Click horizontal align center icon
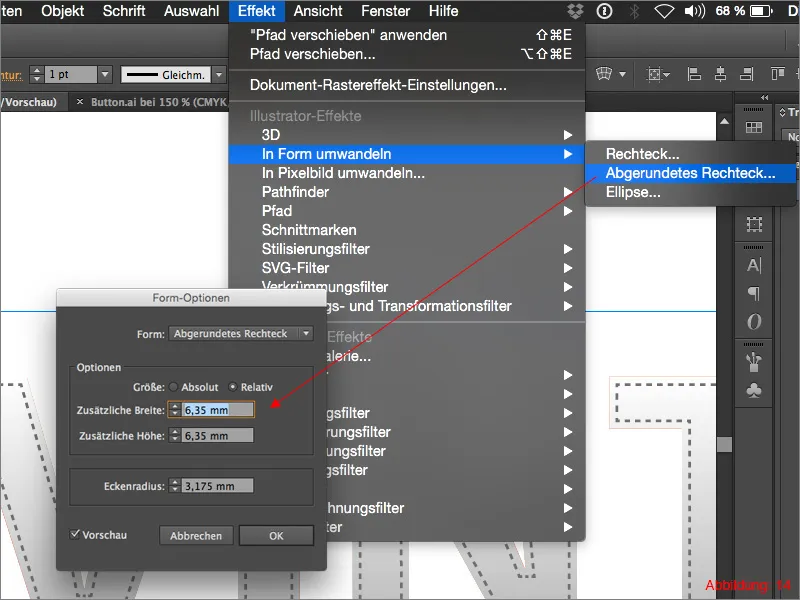Screen dimensions: 800x600 click(720, 74)
